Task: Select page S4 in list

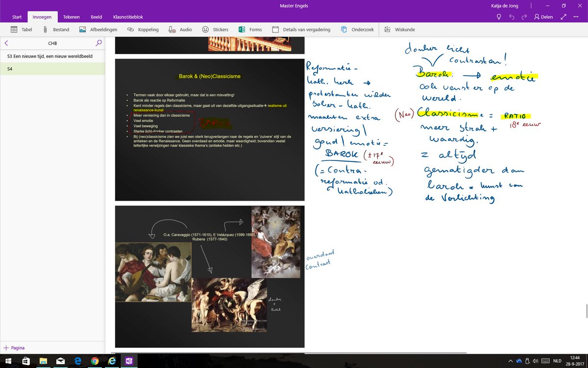Action: coord(52,69)
